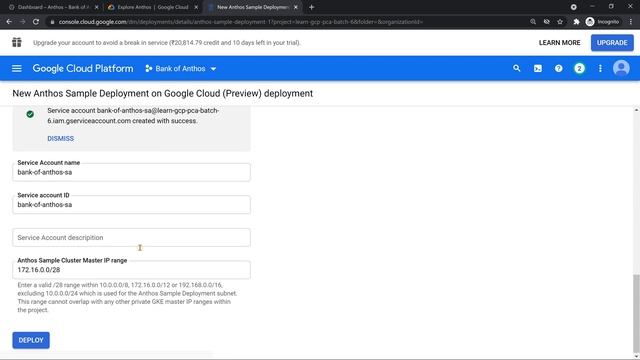The image size is (640, 360).
Task: Click the gift icon in upgrade banner
Action: 17,42
